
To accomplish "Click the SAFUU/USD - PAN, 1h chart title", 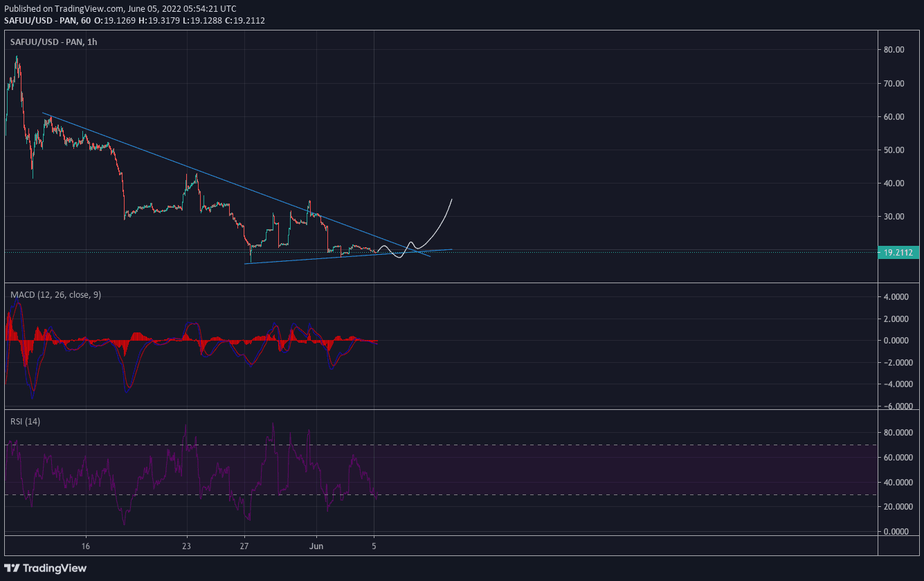I will point(53,42).
